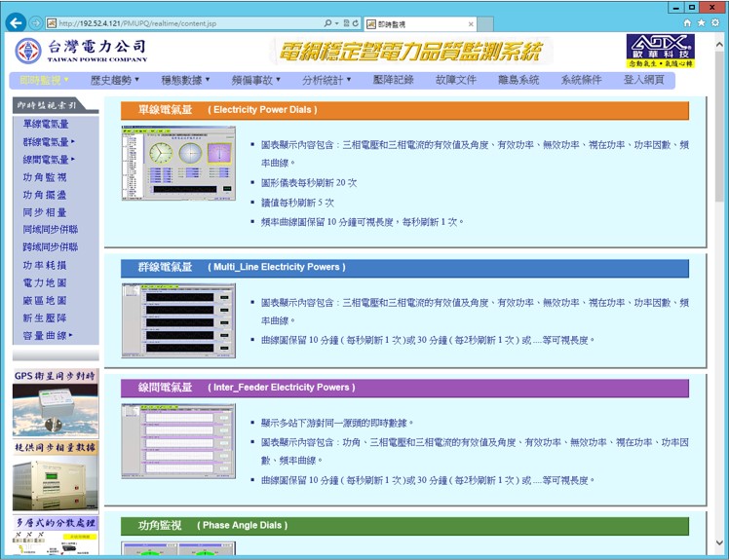Screen dimensions: 729x560
Task: Open the 穩態數據 dropdown menu
Action: (185, 80)
